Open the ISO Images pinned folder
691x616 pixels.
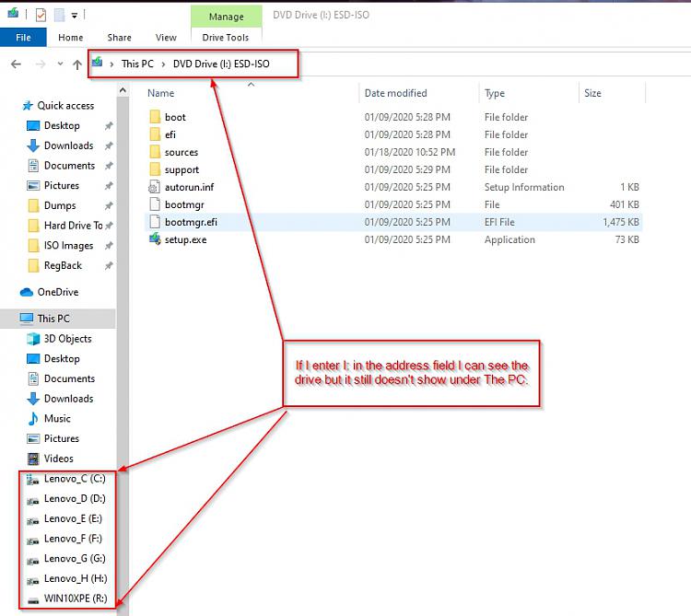click(68, 246)
